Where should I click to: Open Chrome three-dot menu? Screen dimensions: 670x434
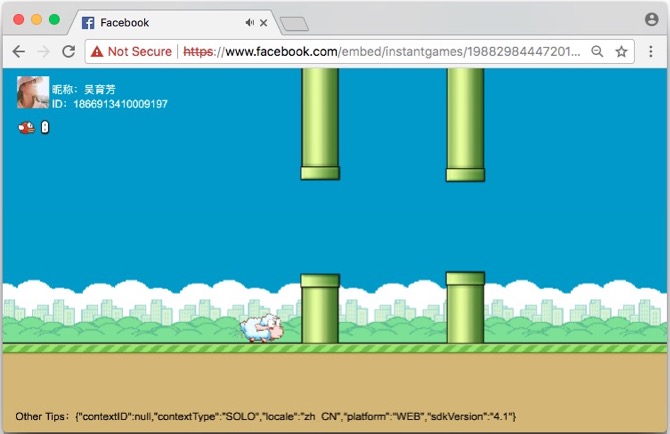point(651,52)
